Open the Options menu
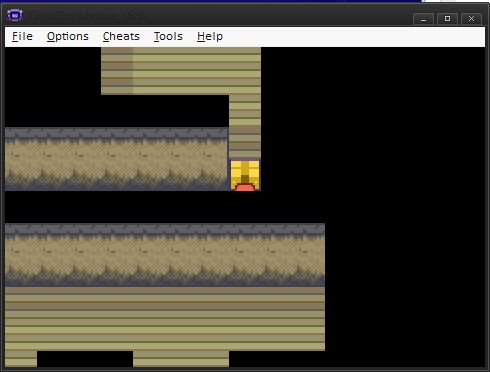The image size is (490, 372). tap(68, 36)
